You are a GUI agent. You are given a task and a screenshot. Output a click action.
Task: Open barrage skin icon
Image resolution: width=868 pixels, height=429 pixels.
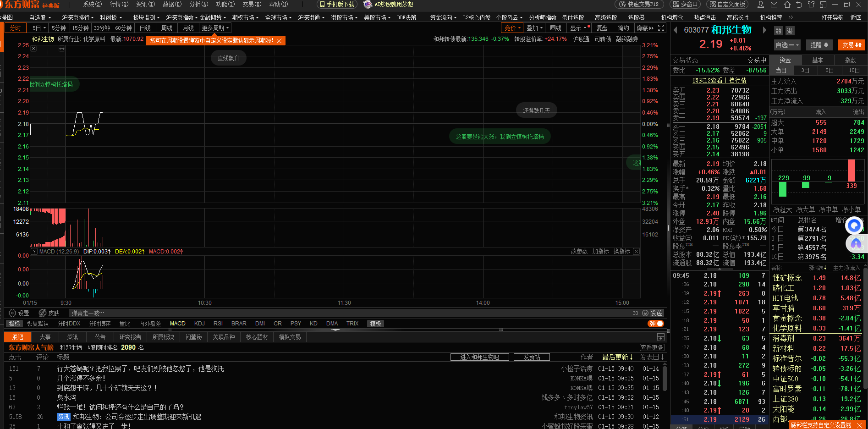tap(43, 313)
